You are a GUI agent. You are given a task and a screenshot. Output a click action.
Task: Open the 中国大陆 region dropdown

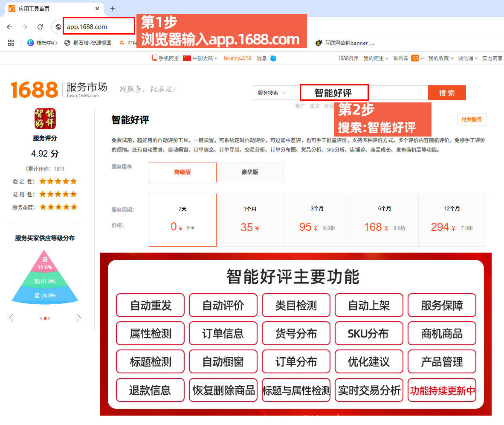(201, 58)
